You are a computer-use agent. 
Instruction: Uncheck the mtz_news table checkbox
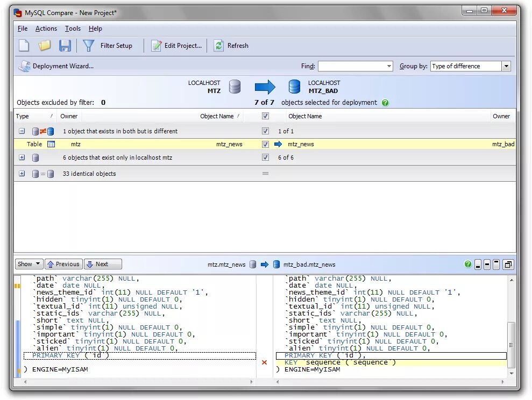pyautogui.click(x=265, y=144)
